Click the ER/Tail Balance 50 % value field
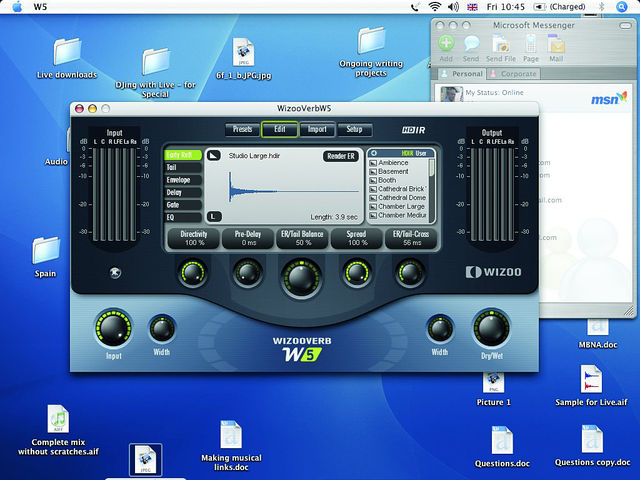Image resolution: width=640 pixels, height=480 pixels. pyautogui.click(x=302, y=238)
